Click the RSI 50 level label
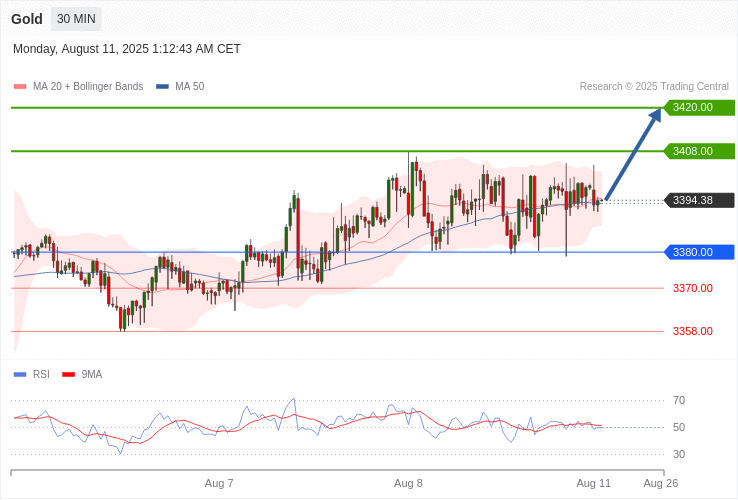738x500 pixels. coord(679,427)
